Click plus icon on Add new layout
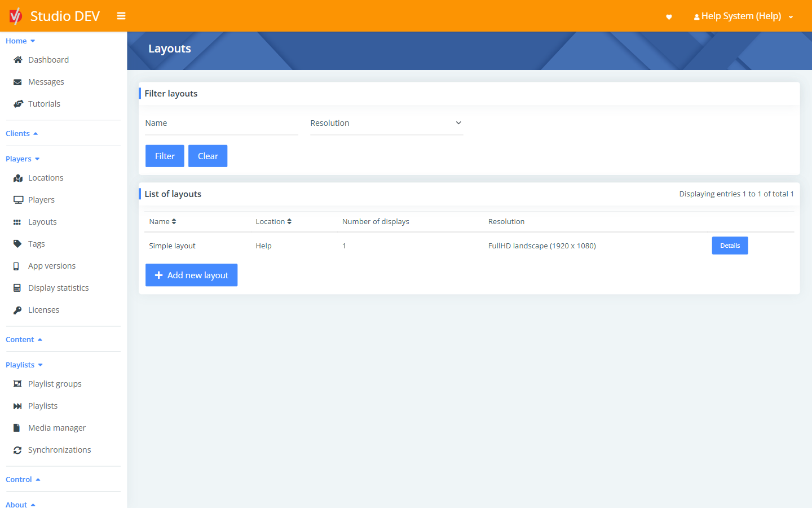Viewport: 812px width, 508px height. [158, 275]
